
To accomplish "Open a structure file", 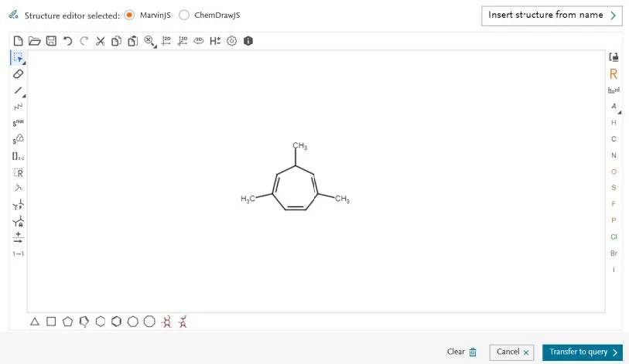I will (x=35, y=41).
